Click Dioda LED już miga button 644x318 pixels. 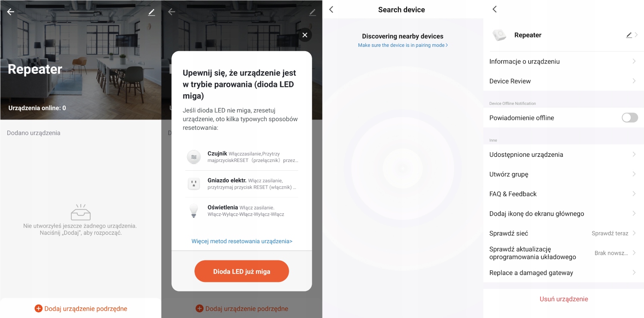tap(242, 271)
